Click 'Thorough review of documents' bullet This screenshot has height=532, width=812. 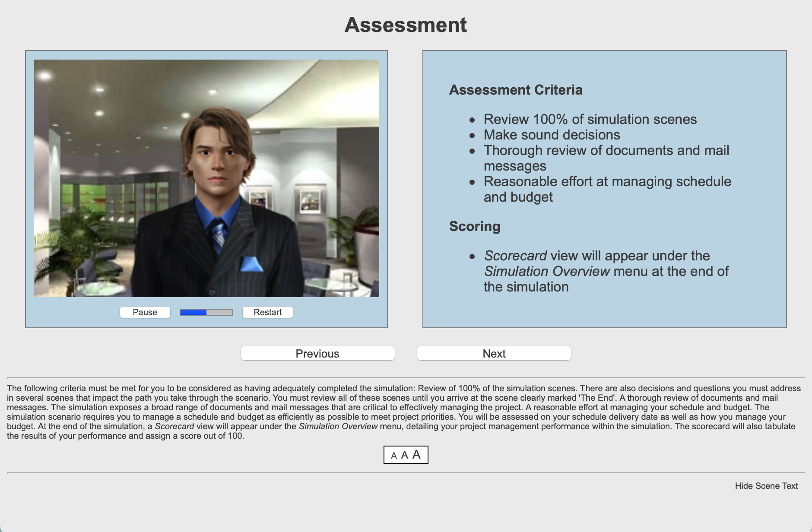(x=606, y=158)
